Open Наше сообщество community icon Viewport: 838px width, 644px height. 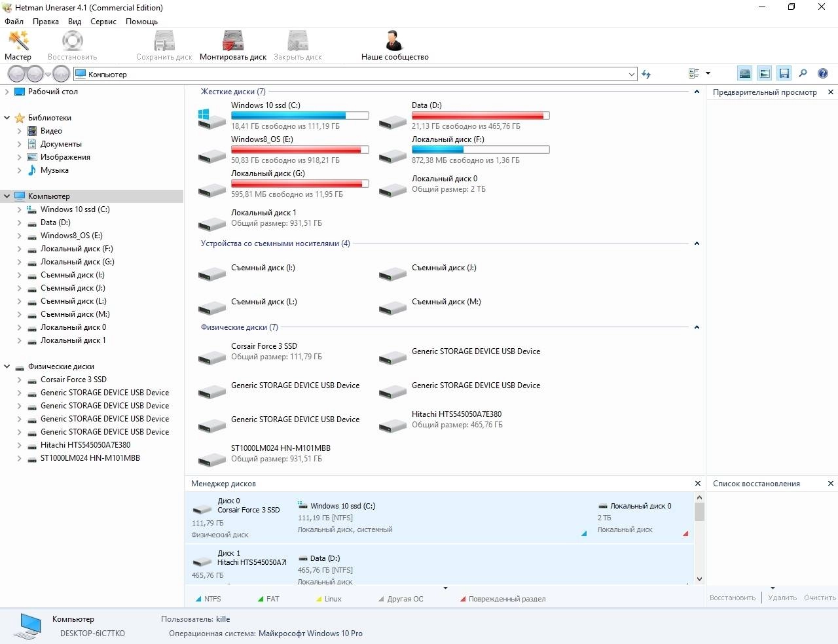tap(395, 45)
